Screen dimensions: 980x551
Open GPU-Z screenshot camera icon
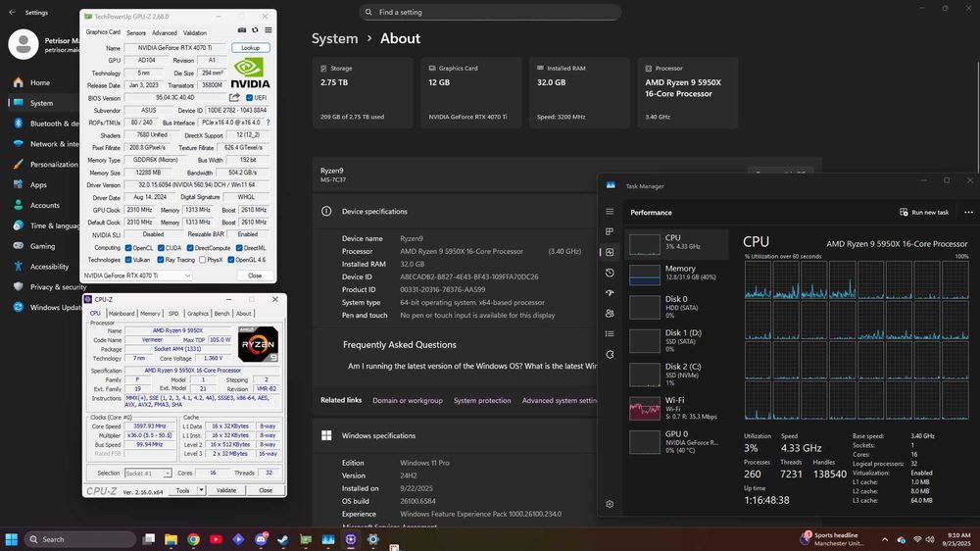(242, 30)
